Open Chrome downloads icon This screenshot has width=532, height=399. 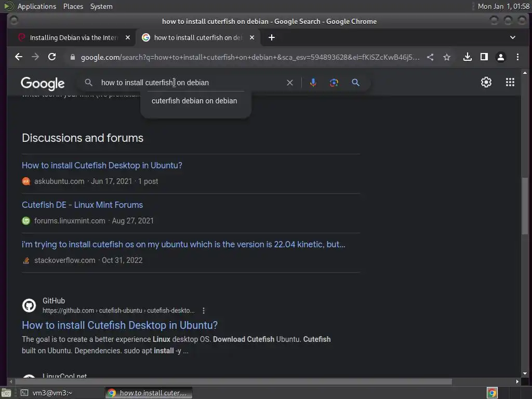click(468, 57)
